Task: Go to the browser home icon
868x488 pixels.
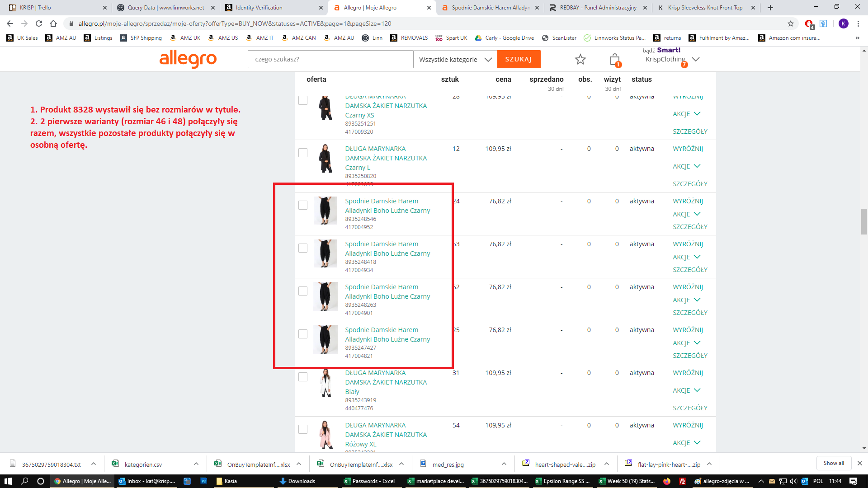Action: [53, 23]
